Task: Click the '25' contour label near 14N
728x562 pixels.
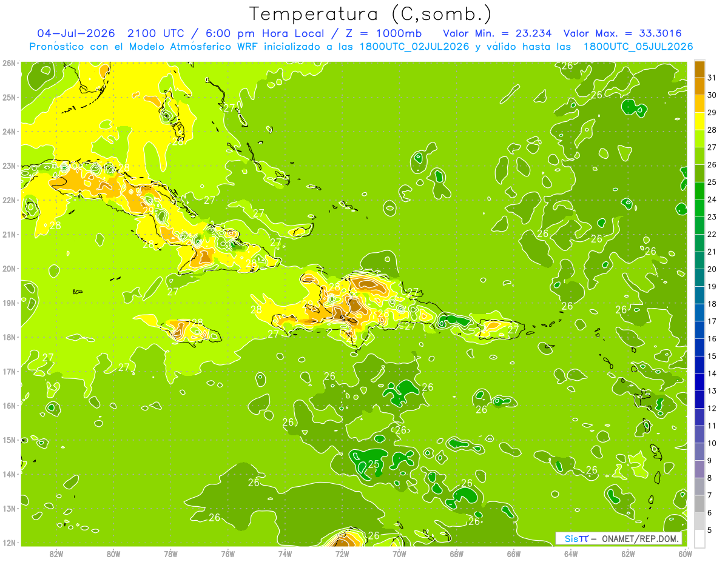Action: tap(374, 464)
